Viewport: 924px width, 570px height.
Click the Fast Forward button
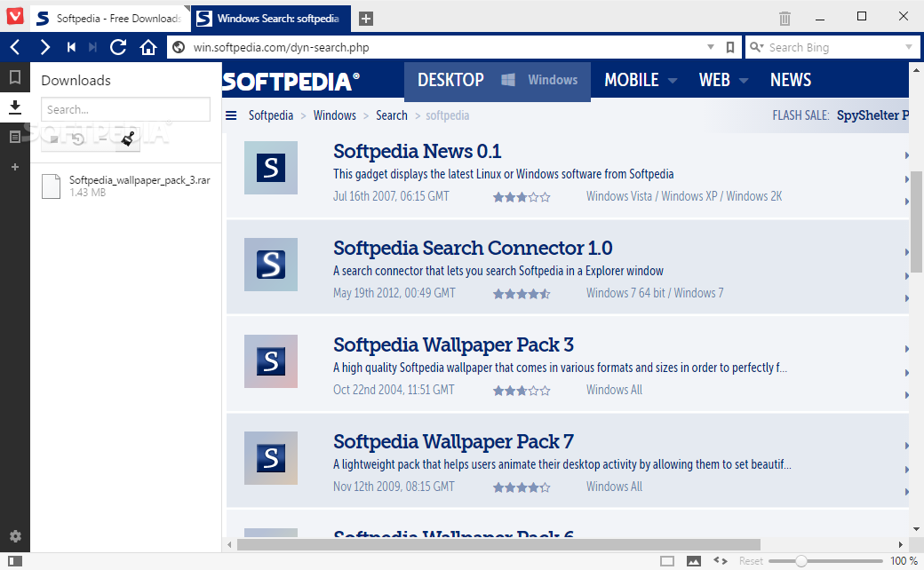coord(92,47)
